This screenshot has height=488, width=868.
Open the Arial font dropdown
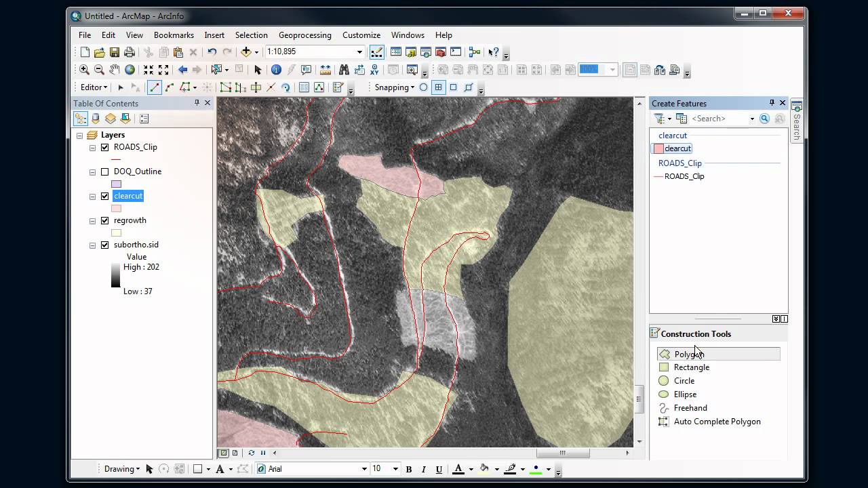pyautogui.click(x=364, y=469)
